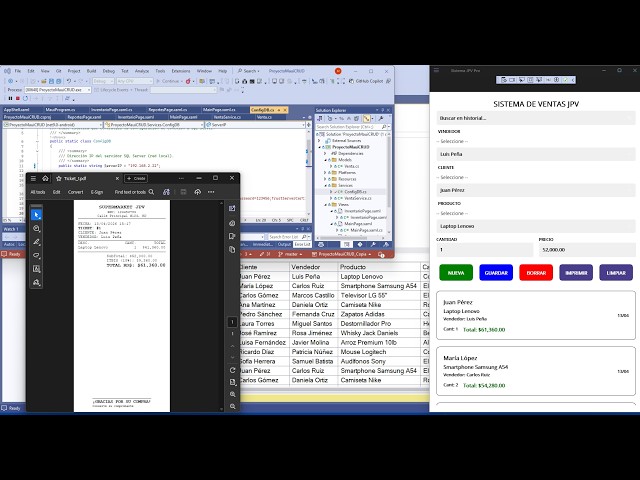
Task: Toggle the highlighted view button in Solution Explorer
Action: point(367,118)
